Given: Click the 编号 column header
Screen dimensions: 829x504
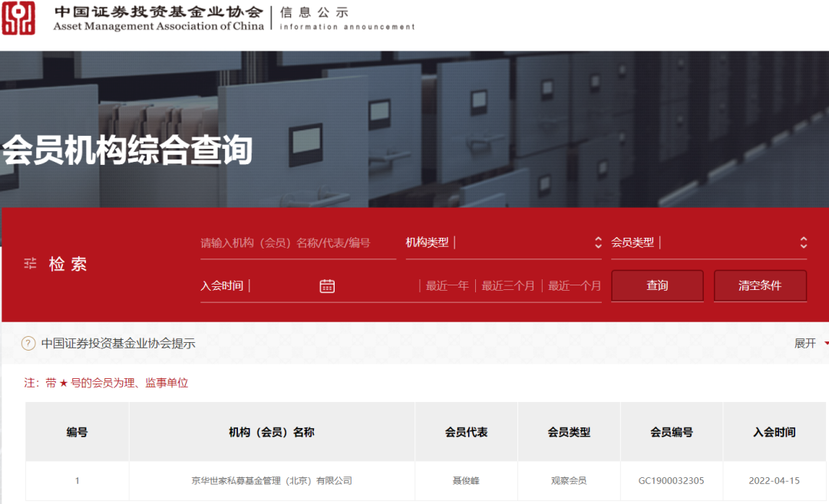Looking at the screenshot, I should click(78, 432).
